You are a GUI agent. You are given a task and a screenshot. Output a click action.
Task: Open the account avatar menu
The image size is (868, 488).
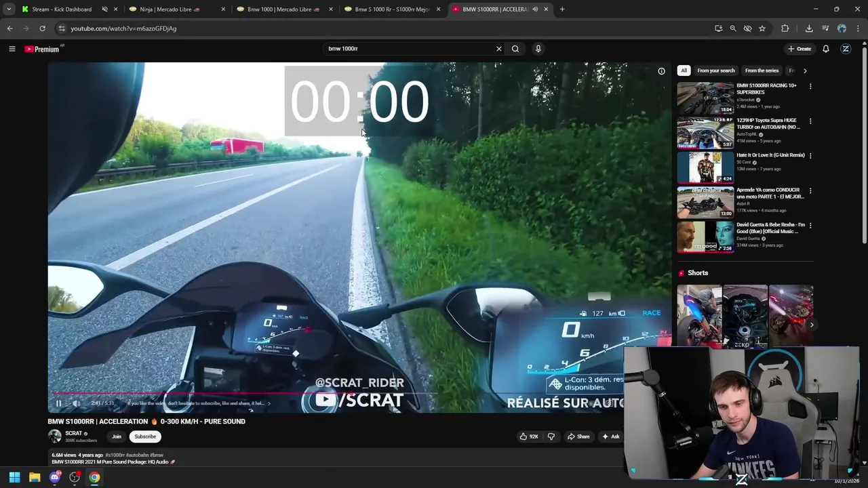click(x=846, y=49)
